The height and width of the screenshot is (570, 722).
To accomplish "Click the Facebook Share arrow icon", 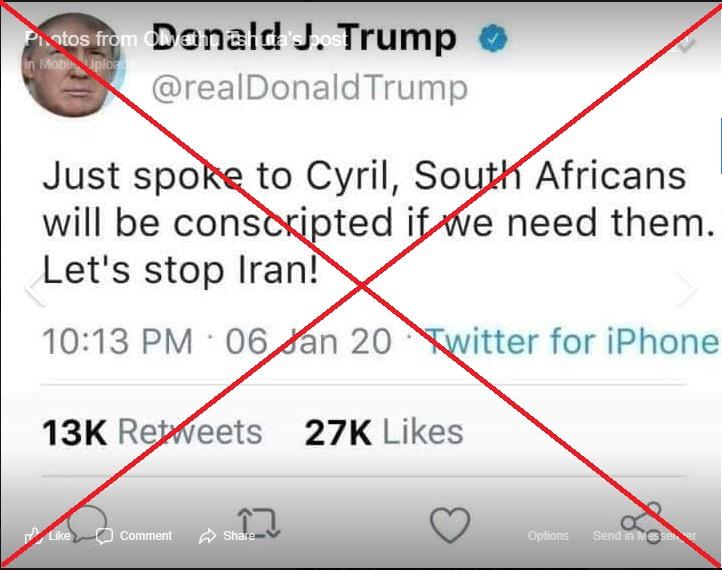I will click(208, 536).
